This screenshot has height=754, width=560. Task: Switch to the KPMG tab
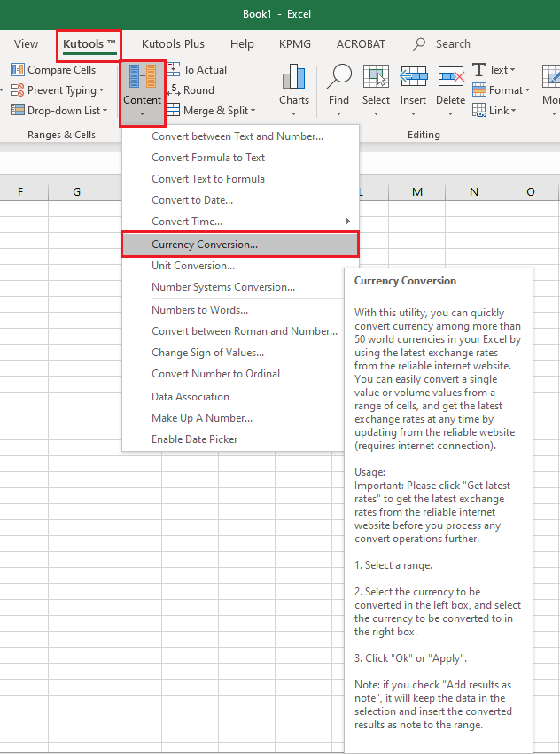pyautogui.click(x=295, y=43)
